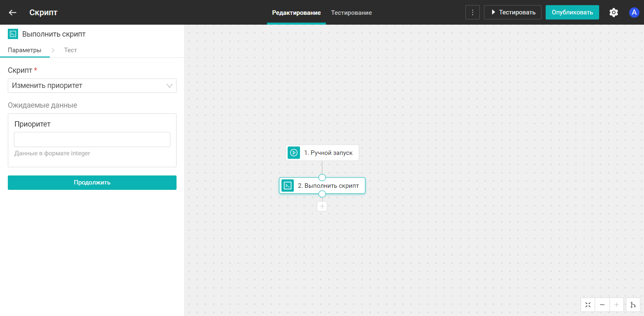The height and width of the screenshot is (316, 644).
Task: Click the bottom connector of Выполнить скрипт node
Action: (322, 194)
